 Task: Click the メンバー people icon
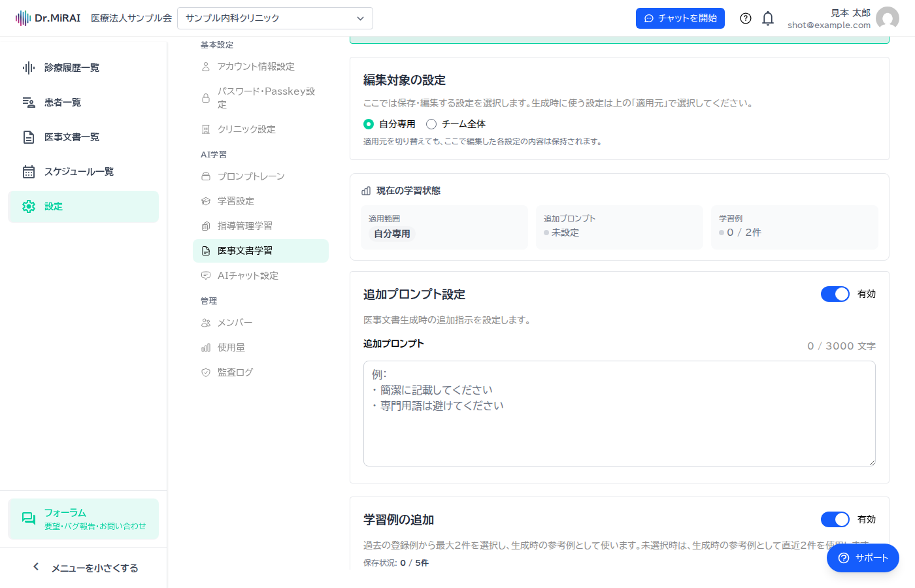coord(206,323)
